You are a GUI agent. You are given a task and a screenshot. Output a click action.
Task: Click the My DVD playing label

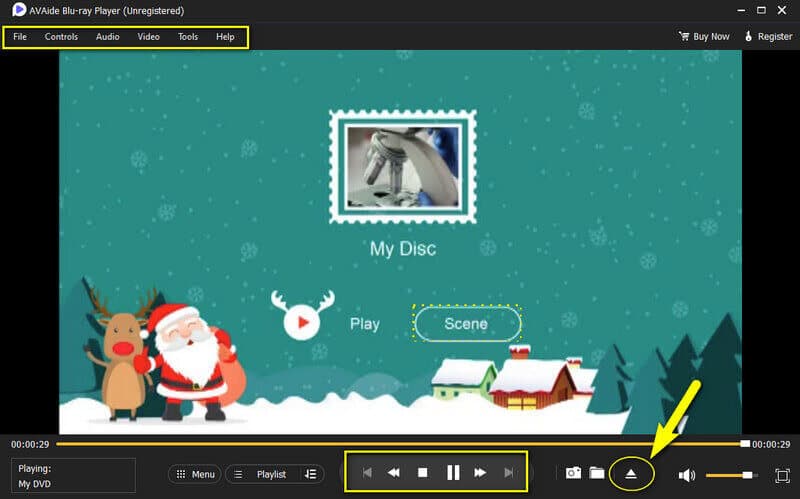point(35,484)
